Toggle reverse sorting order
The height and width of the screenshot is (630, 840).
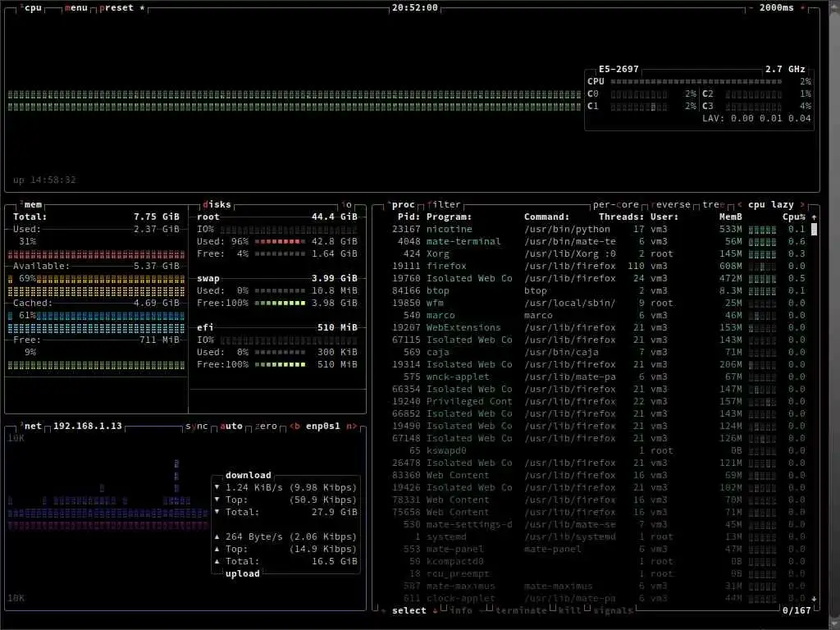(x=671, y=204)
